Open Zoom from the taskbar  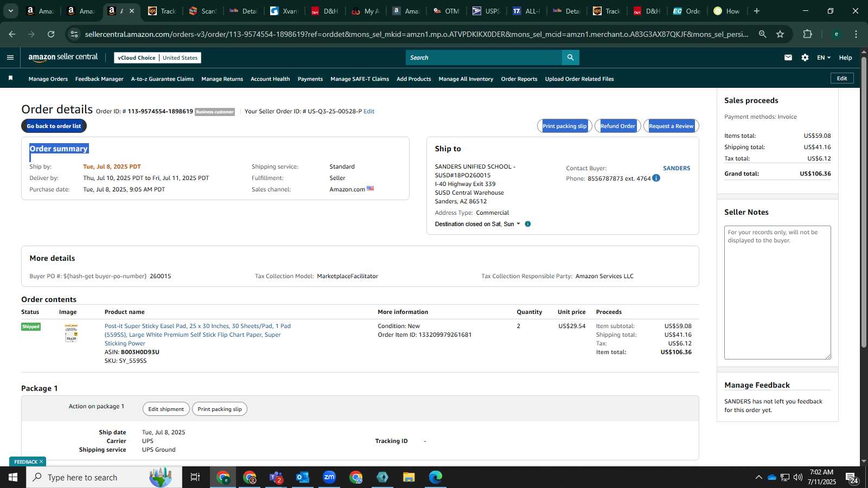[x=329, y=477]
